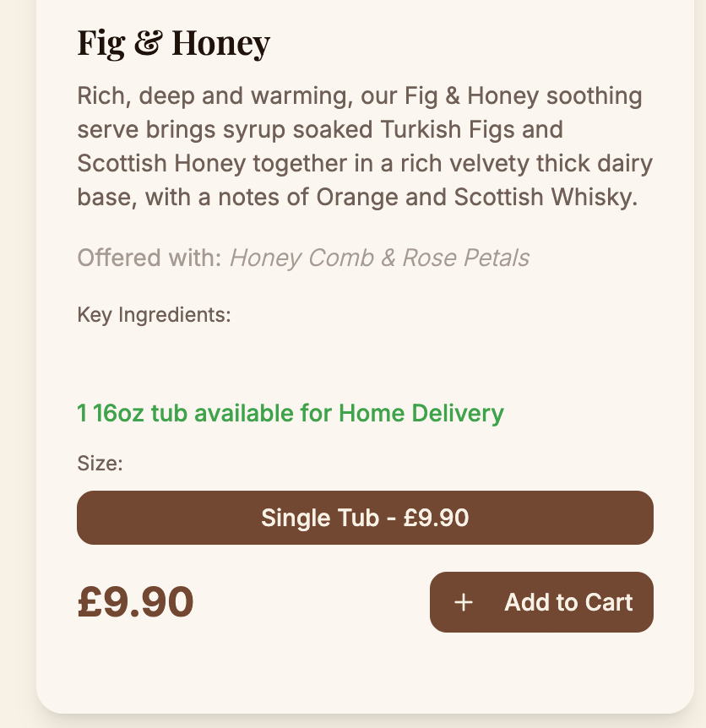Click the "Size:" label

100,464
